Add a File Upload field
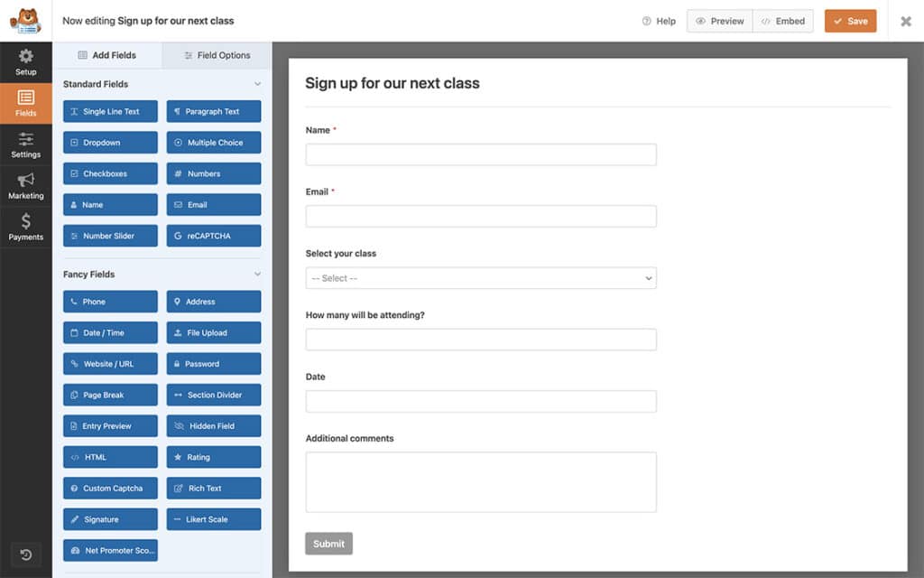Screen dimensions: 924x578 coord(213,332)
